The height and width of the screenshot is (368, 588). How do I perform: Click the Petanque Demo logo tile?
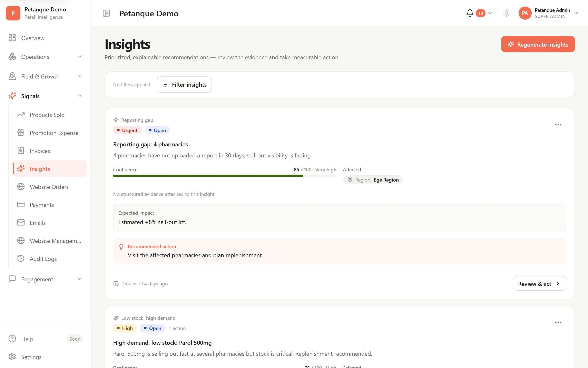[13, 13]
